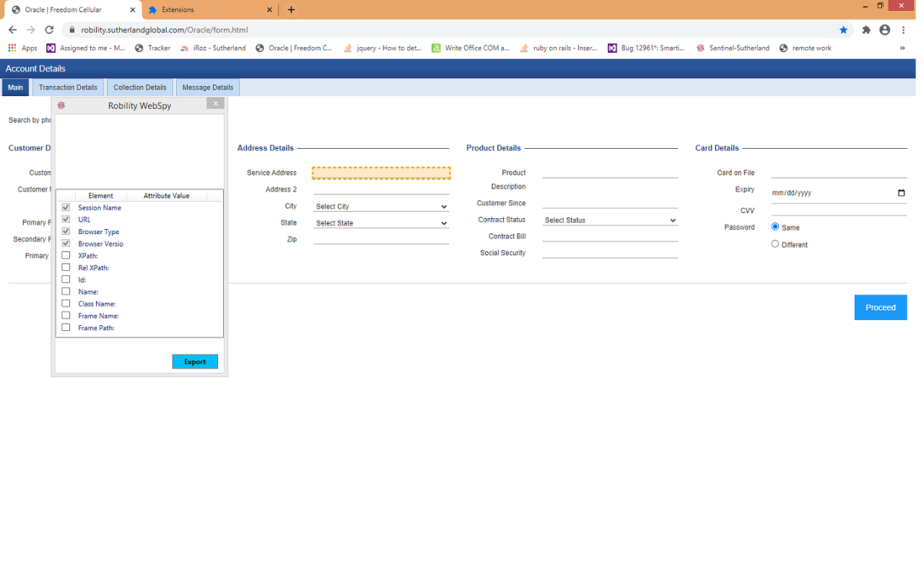Expand the Select City dropdown

point(381,207)
